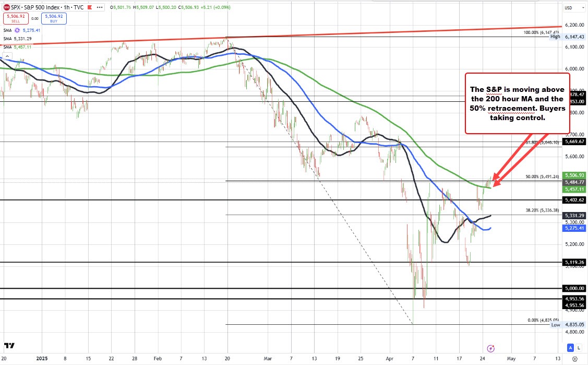Viewport: 588px width, 365px height.
Task: Enable auto scale with the A toggle
Action: [x=570, y=347]
